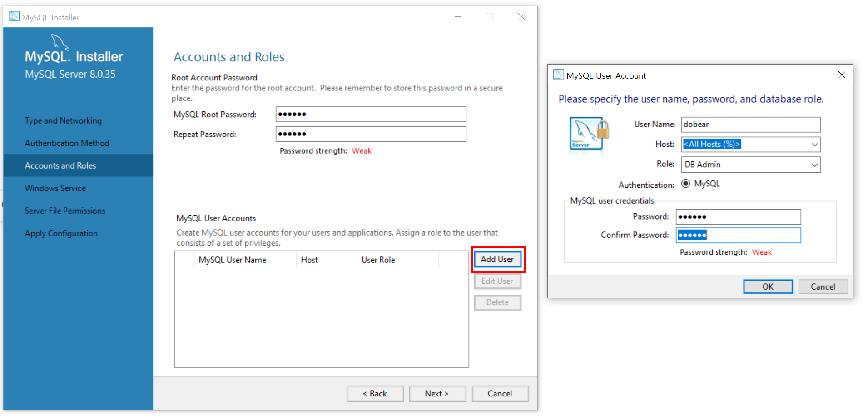The height and width of the screenshot is (416, 868).
Task: Open the Role dropdown arrow
Action: (x=815, y=165)
